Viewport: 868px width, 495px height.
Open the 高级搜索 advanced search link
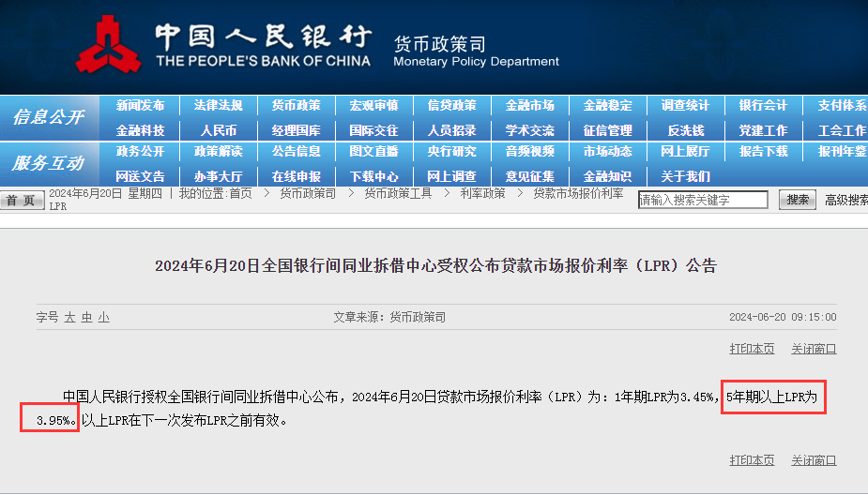846,201
